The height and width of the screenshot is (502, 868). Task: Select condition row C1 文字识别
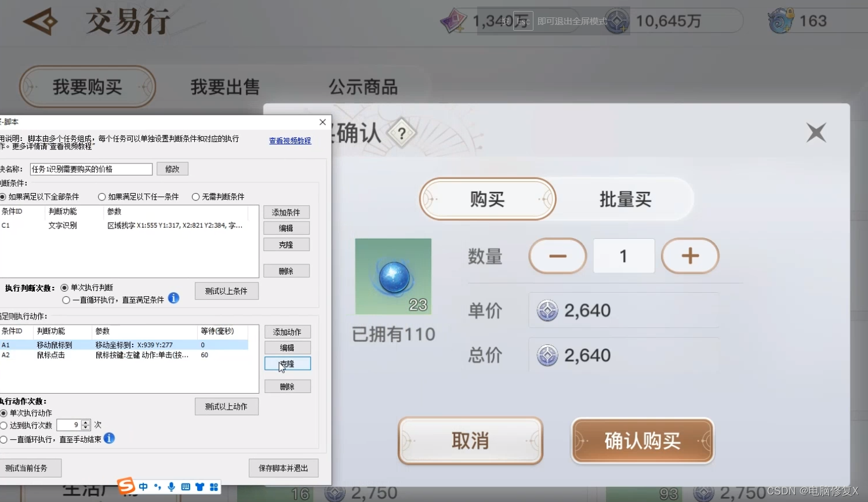124,225
